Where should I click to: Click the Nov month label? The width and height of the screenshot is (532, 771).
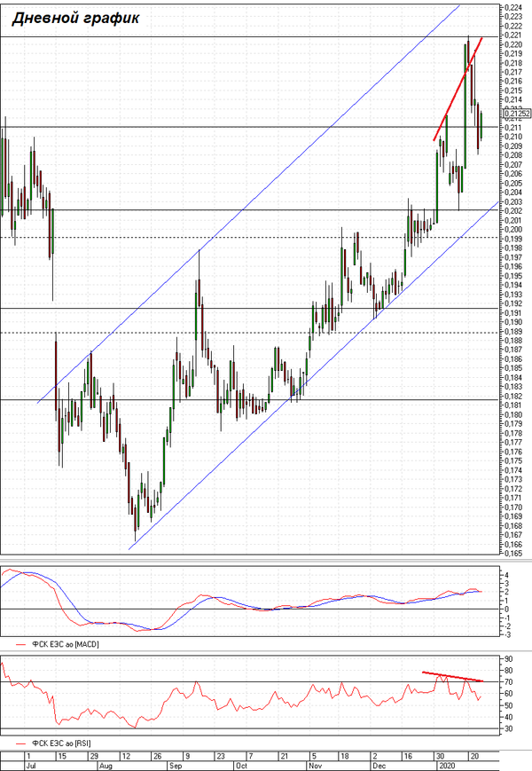click(x=315, y=766)
